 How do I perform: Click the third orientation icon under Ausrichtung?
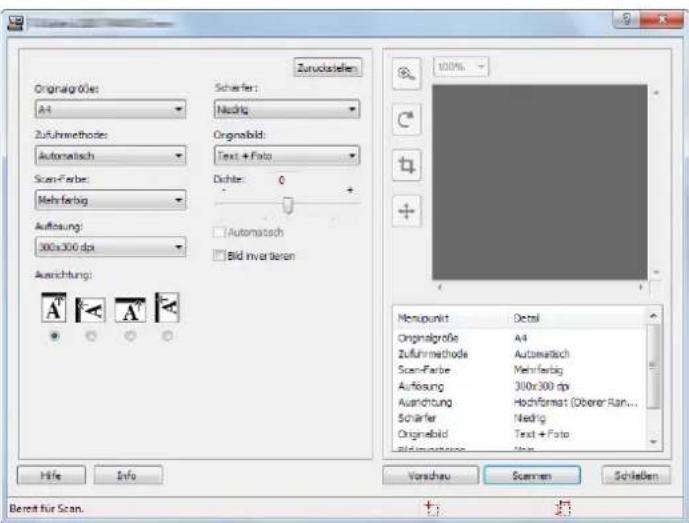[x=130, y=310]
